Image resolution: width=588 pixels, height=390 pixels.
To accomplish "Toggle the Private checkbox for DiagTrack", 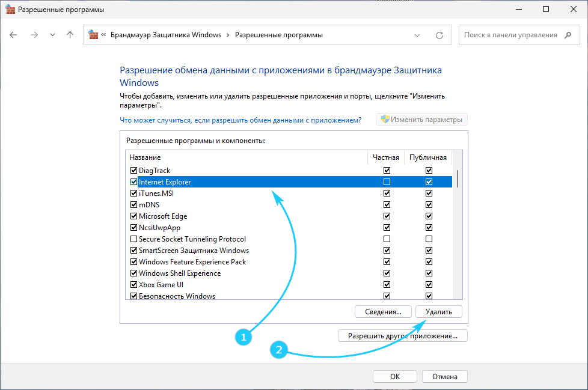I will click(x=387, y=171).
